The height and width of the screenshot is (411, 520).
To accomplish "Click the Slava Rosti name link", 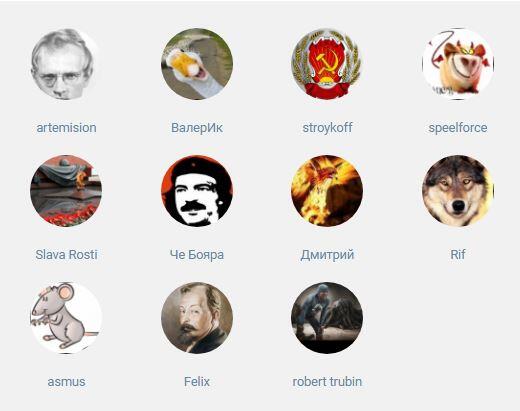I will coord(66,255).
